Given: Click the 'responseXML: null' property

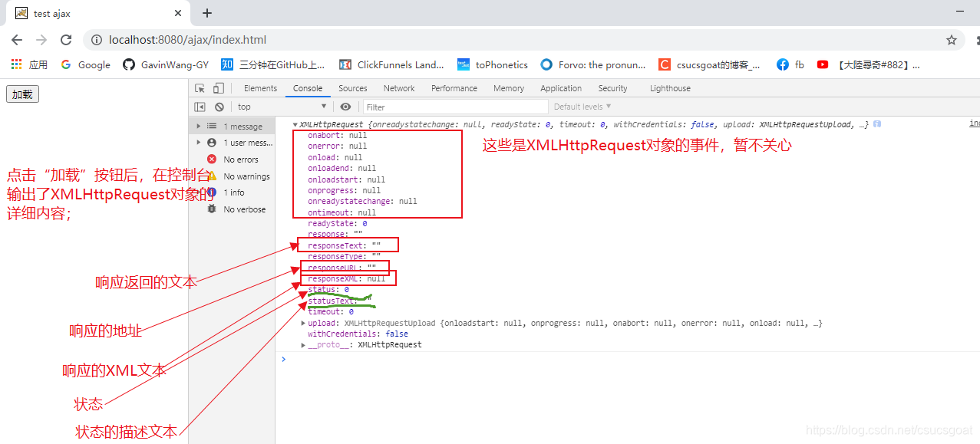Looking at the screenshot, I should tap(347, 278).
